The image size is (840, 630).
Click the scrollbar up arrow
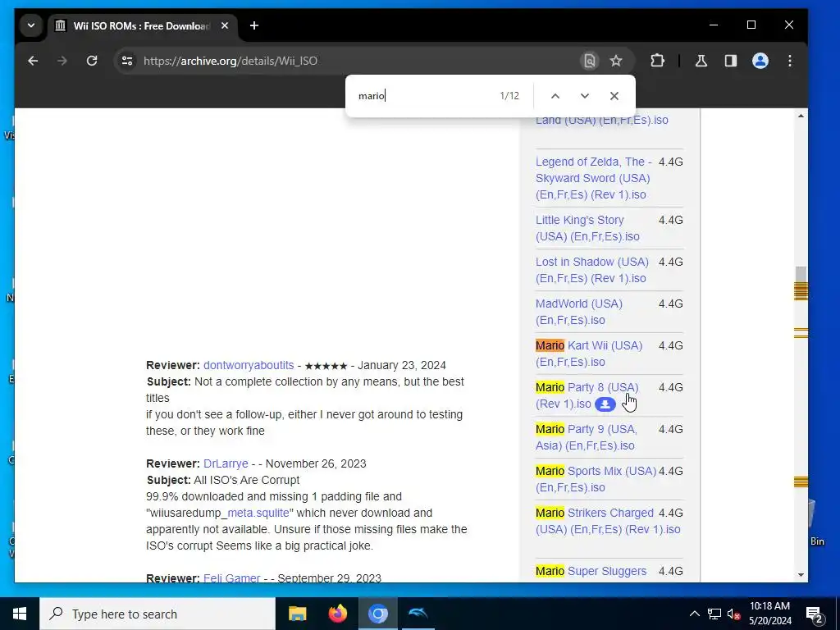click(801, 116)
